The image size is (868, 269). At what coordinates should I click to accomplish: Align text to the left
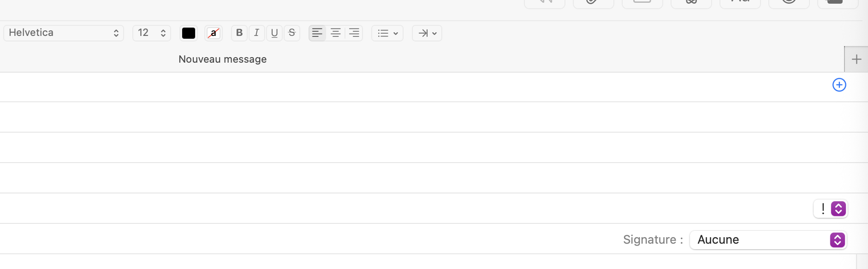317,33
